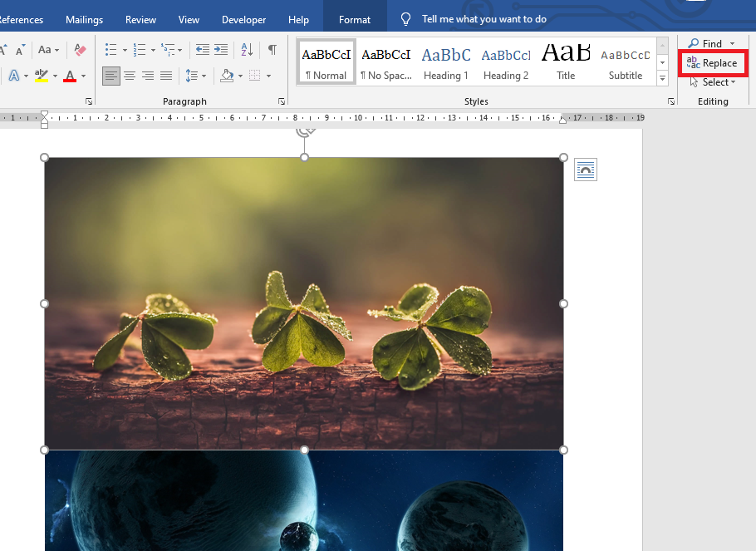This screenshot has width=756, height=551.
Task: Open the Mailings ribbon tab
Action: pos(84,19)
